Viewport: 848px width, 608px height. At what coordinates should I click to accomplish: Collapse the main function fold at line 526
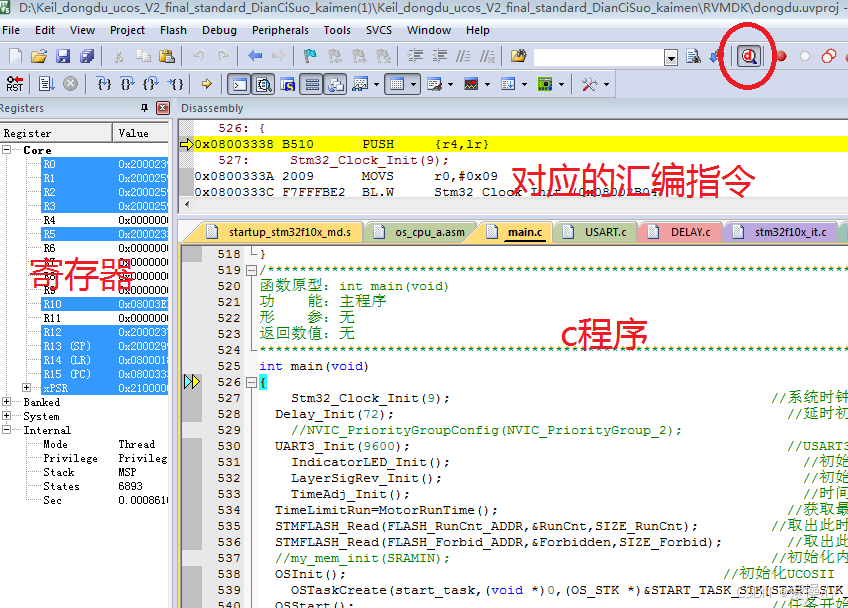251,382
